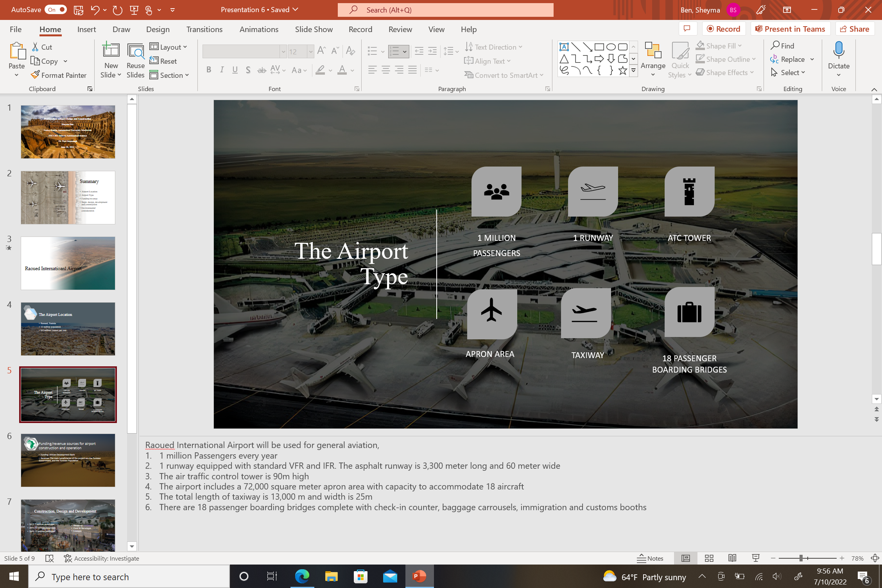This screenshot has height=588, width=882.
Task: Open the font name dropdown arrow
Action: 283,51
